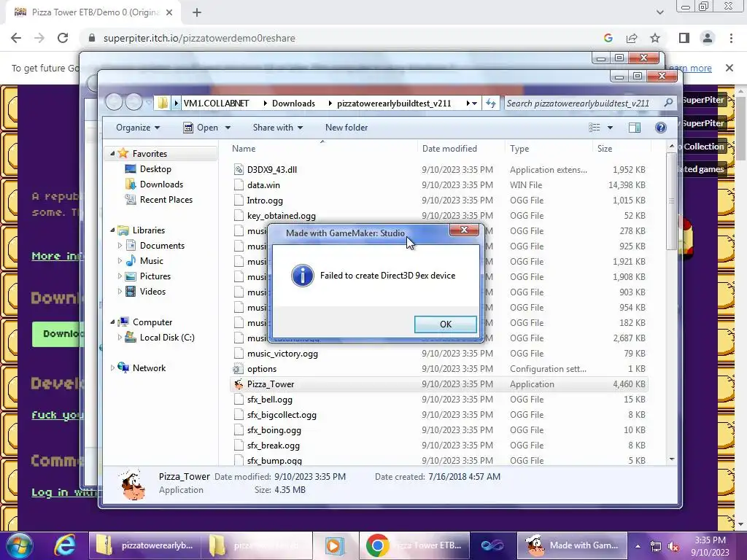Select Downloads in the Explorer address path
747x560 pixels.
pyautogui.click(x=293, y=104)
